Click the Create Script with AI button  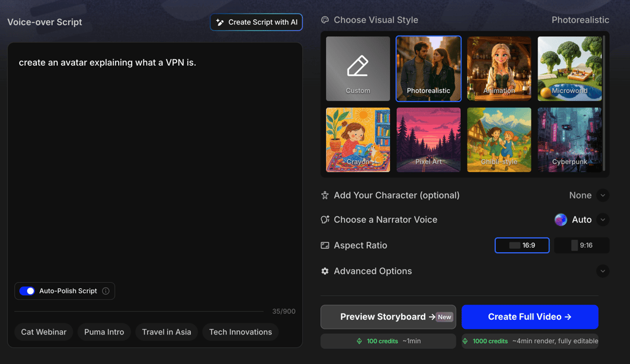[257, 22]
